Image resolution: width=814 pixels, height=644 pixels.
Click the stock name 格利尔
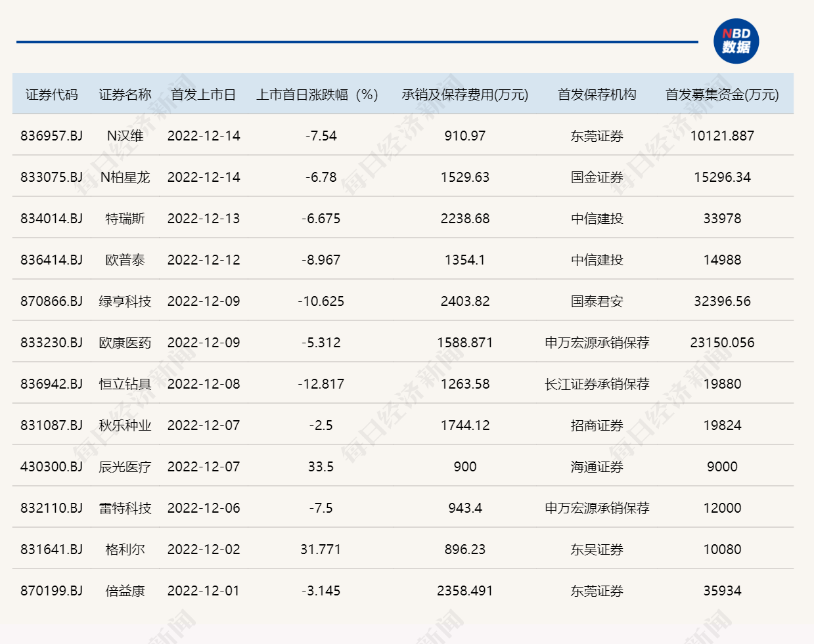point(125,549)
